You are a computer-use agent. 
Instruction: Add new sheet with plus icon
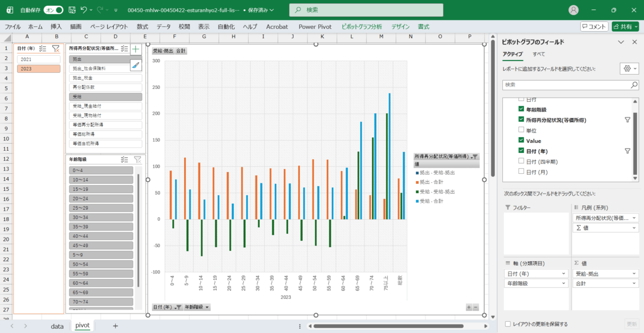(x=115, y=325)
